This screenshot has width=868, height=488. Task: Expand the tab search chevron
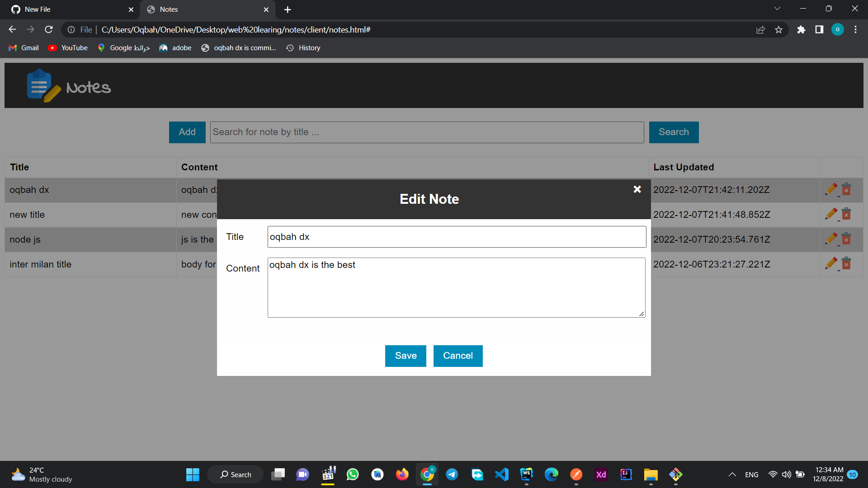click(777, 9)
